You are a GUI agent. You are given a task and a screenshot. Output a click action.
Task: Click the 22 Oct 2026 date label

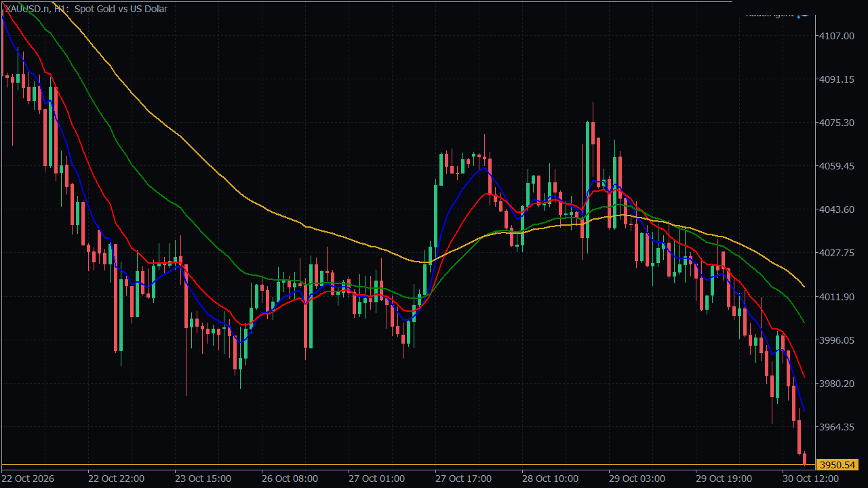click(28, 479)
